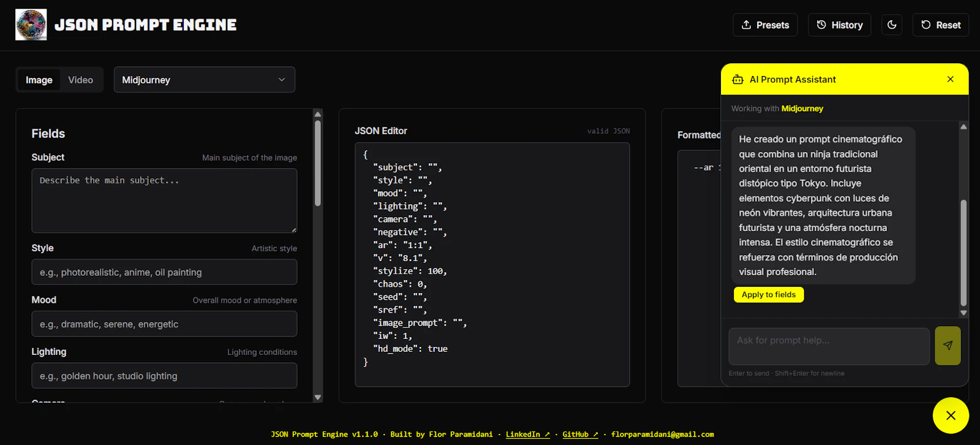Open the Midjourney model dropdown

205,80
